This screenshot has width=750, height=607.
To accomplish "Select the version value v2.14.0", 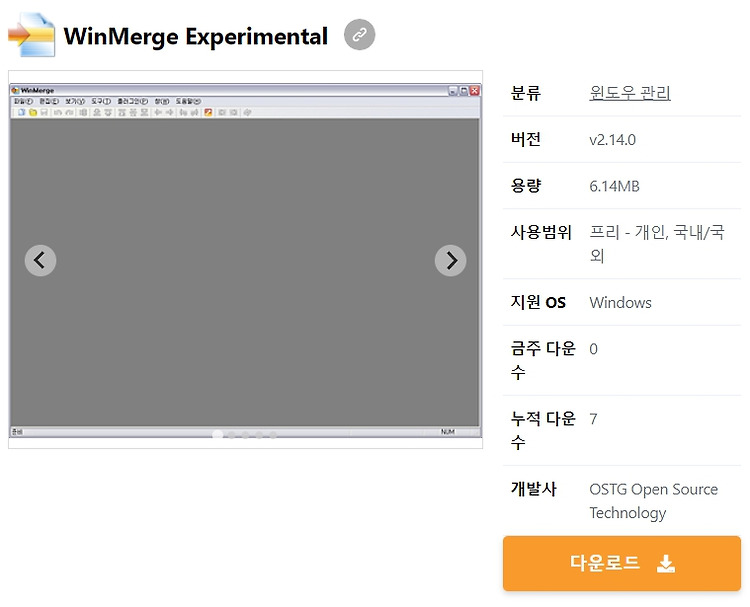I will [612, 140].
